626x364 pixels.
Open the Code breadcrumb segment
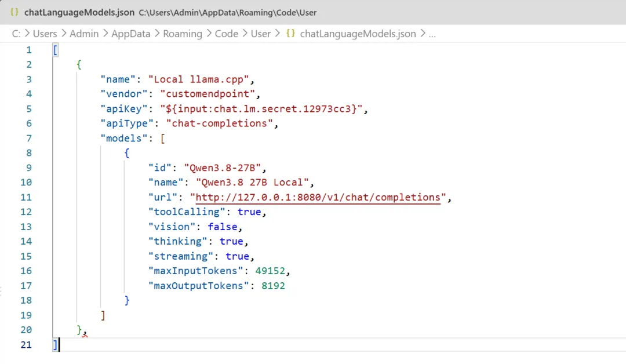click(227, 34)
